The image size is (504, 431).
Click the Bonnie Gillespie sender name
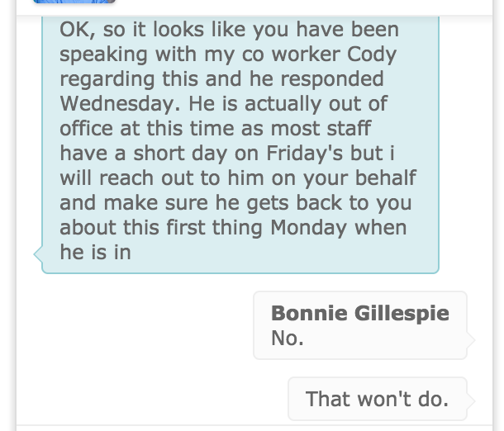(x=360, y=313)
